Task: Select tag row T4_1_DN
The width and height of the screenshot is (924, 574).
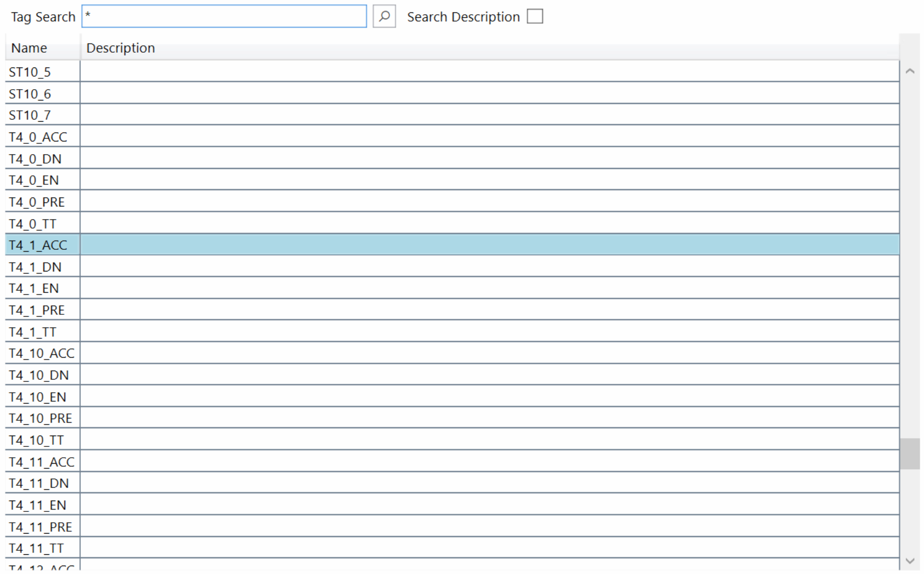Action: click(452, 267)
